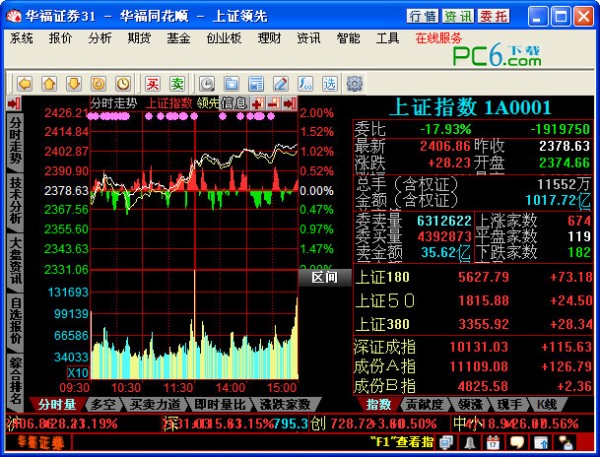Open the gear settings icon
The height and width of the screenshot is (457, 600).
tap(354, 83)
